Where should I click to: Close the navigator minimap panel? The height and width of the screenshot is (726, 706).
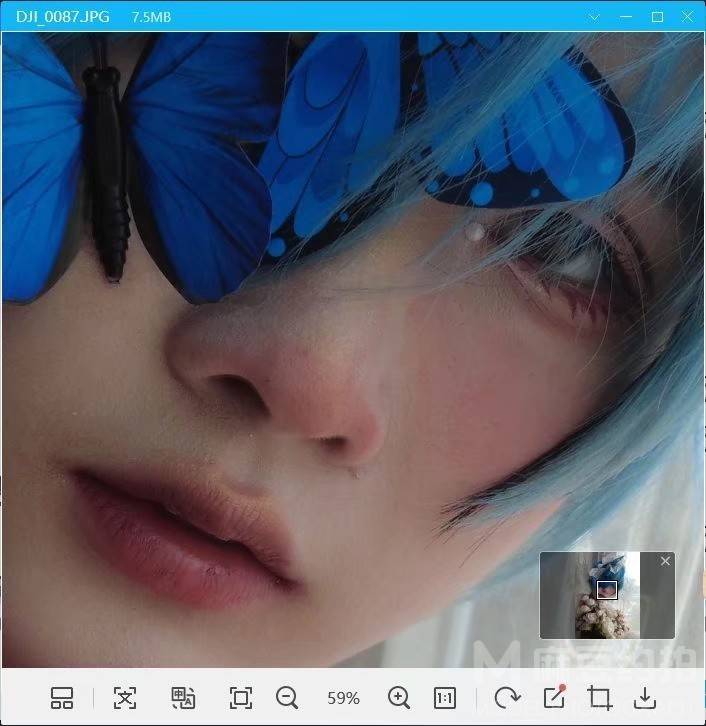665,561
